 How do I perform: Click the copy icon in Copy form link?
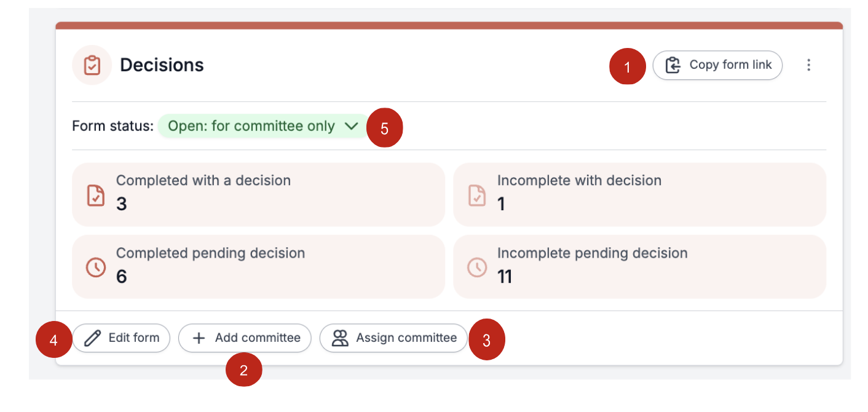click(673, 65)
